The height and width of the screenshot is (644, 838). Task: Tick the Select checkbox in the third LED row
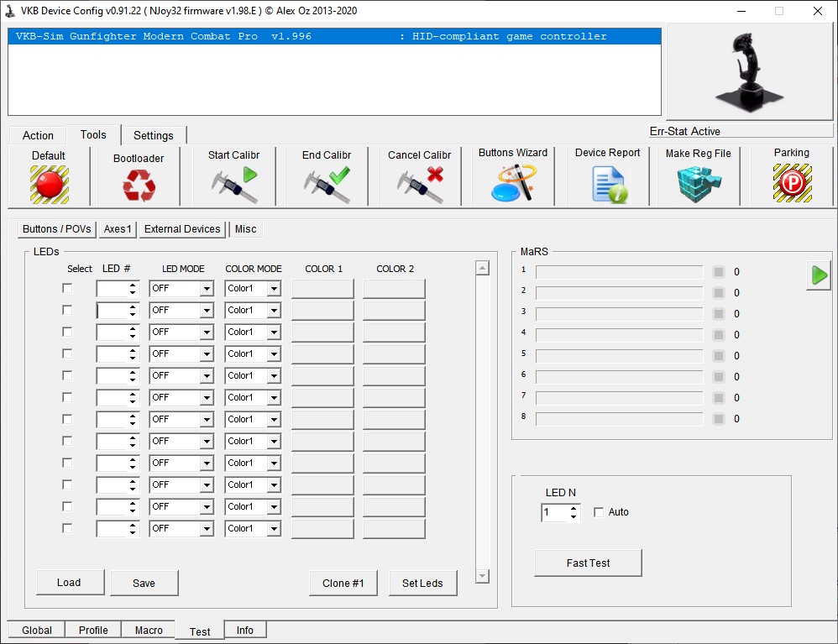(67, 332)
